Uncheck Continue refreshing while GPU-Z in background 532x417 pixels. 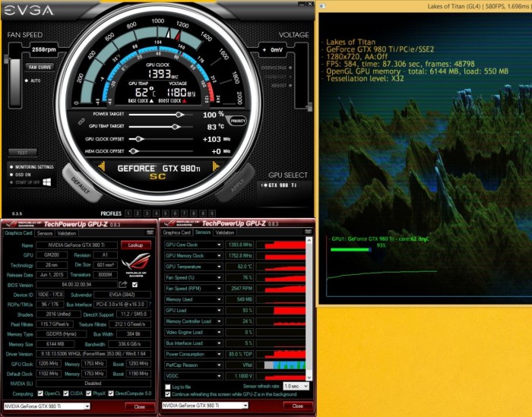click(x=168, y=394)
